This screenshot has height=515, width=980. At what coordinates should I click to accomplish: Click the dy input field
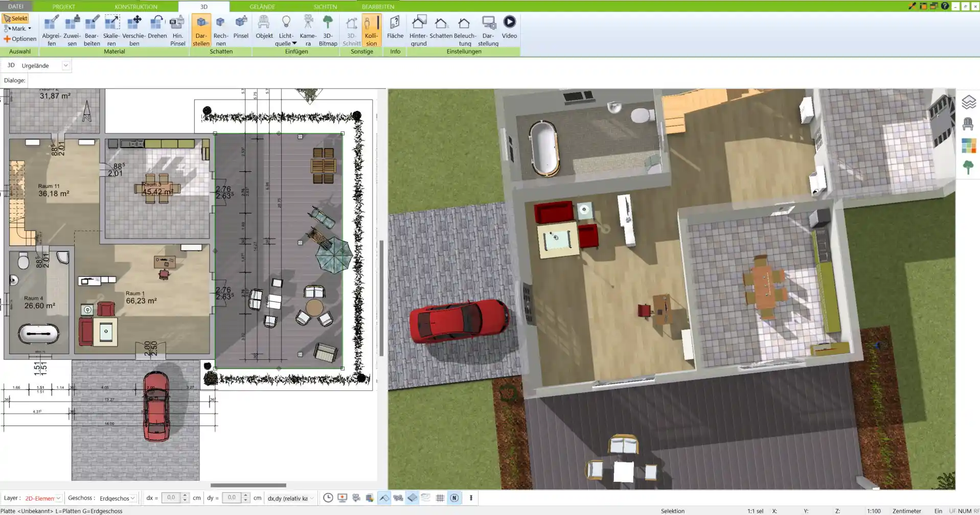pyautogui.click(x=232, y=498)
